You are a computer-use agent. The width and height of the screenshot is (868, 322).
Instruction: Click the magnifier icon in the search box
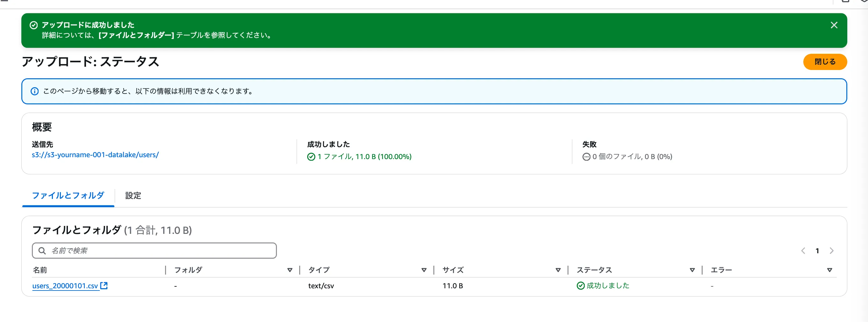point(42,251)
